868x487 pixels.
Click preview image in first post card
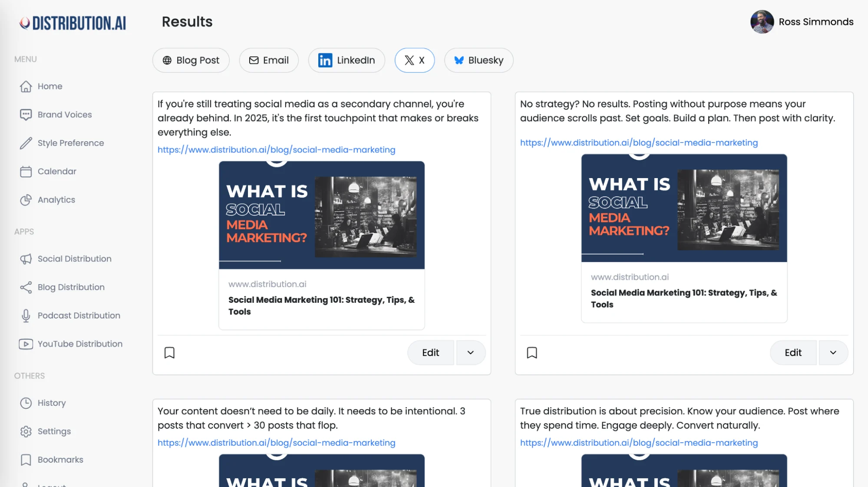(x=322, y=215)
